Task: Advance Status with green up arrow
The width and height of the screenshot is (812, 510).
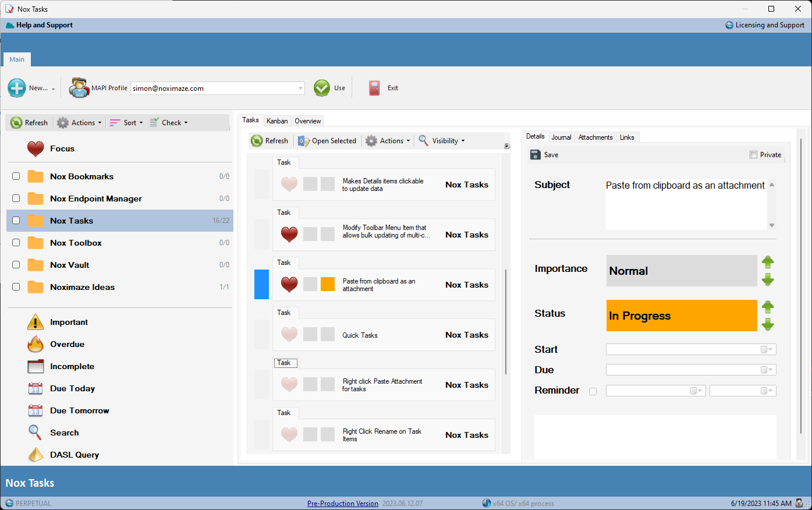Action: (x=768, y=307)
